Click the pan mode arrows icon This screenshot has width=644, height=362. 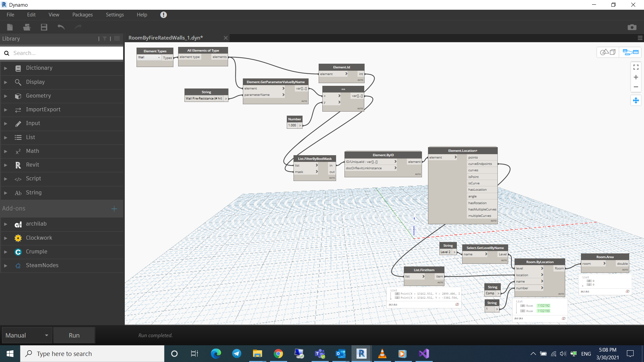pyautogui.click(x=636, y=100)
